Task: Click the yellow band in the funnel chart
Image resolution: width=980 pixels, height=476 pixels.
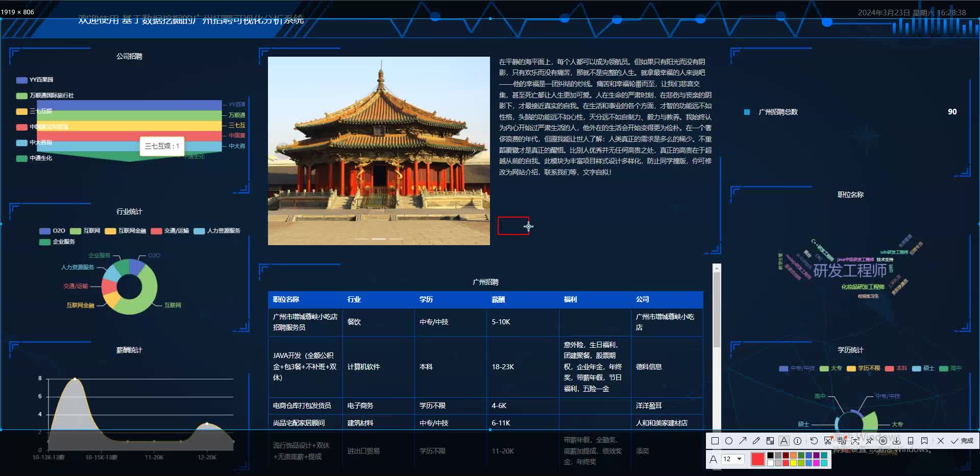Action: pos(130,126)
